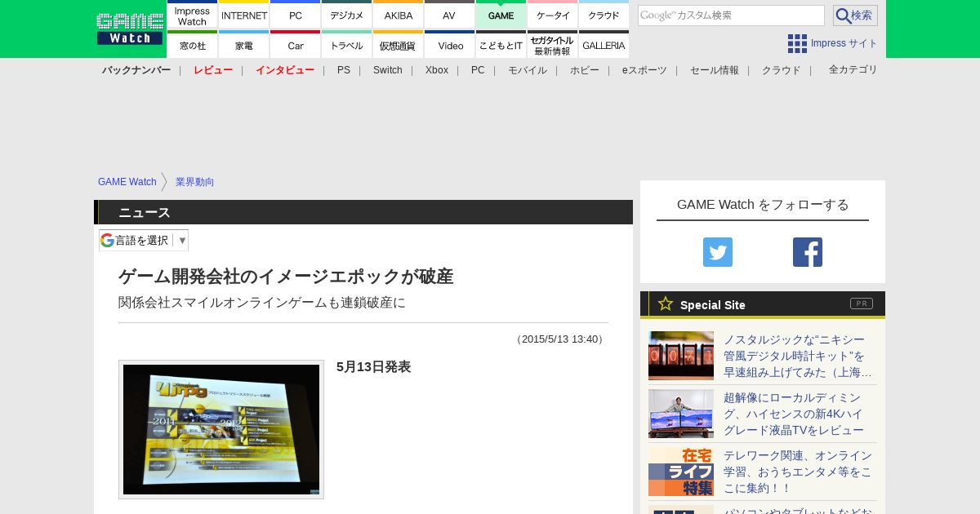980x514 pixels.
Task: Click 業界動向 breadcrumb link
Action: point(195,182)
